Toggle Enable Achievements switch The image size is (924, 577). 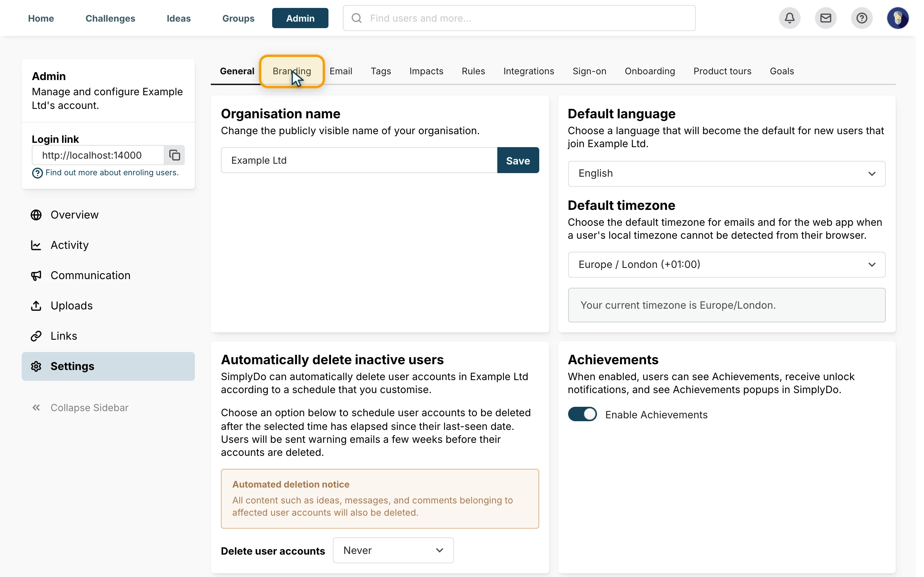[x=582, y=414]
